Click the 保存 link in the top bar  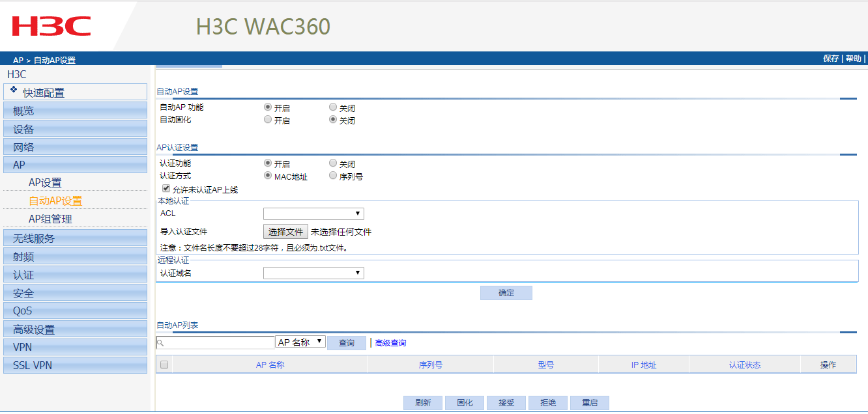coord(831,59)
